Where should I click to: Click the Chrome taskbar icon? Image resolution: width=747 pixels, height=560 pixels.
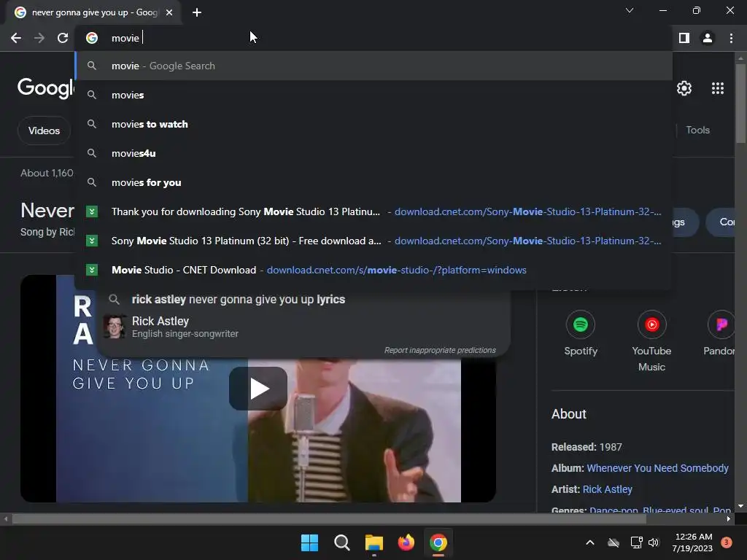point(438,542)
